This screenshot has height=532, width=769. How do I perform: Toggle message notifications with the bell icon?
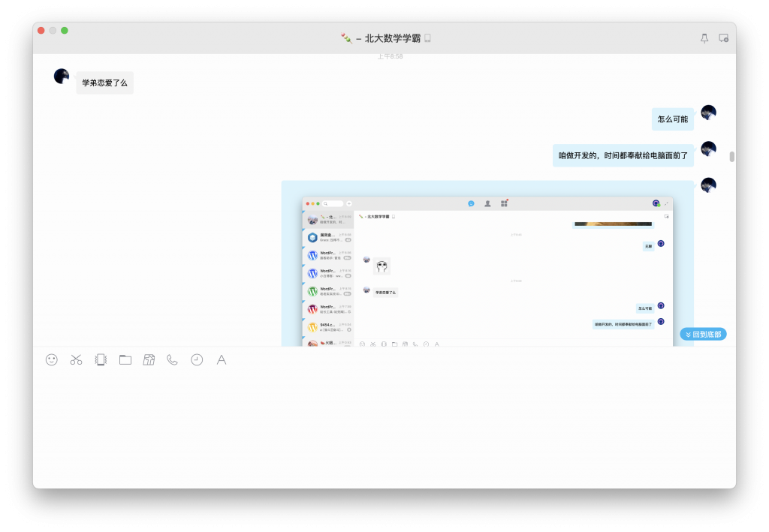point(704,38)
